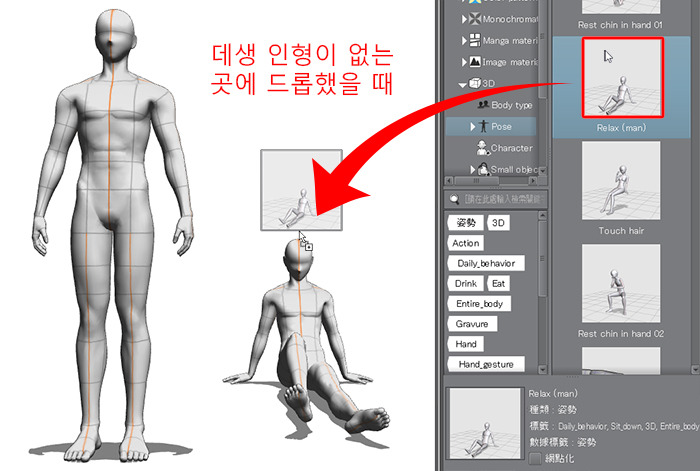Select the Touch hair pose thumbnail
The height and width of the screenshot is (471, 700).
pos(621,181)
